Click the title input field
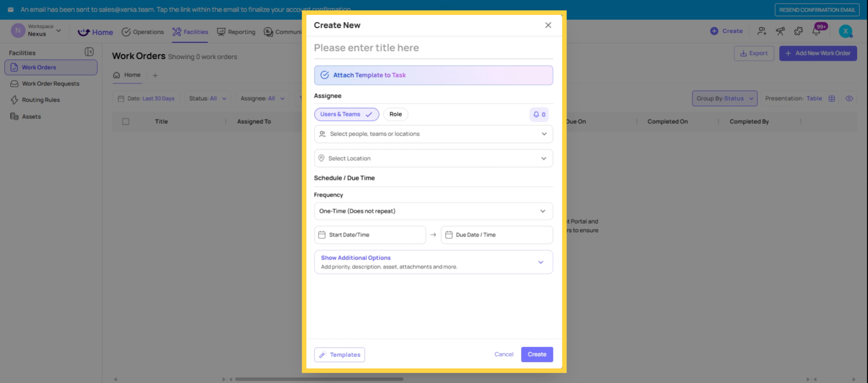The image size is (868, 383). click(x=433, y=48)
